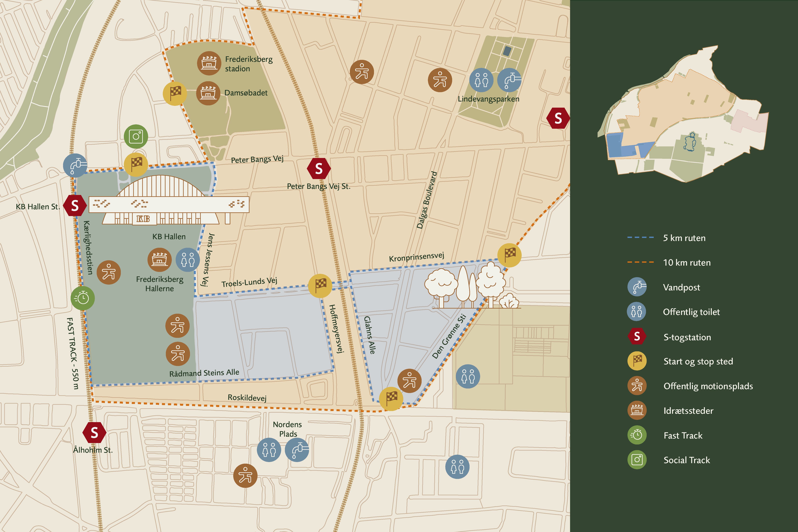Click the Frederiksberg stadion sports venue icon
This screenshot has height=532, width=798.
(209, 63)
